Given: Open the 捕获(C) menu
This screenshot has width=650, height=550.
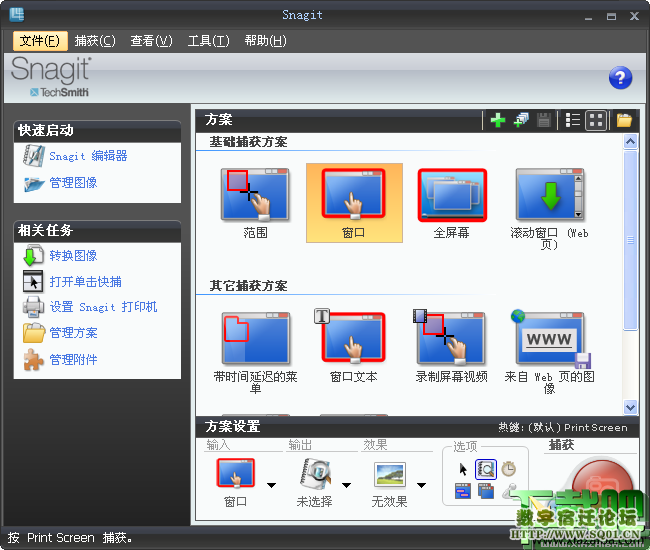Looking at the screenshot, I should tap(95, 41).
